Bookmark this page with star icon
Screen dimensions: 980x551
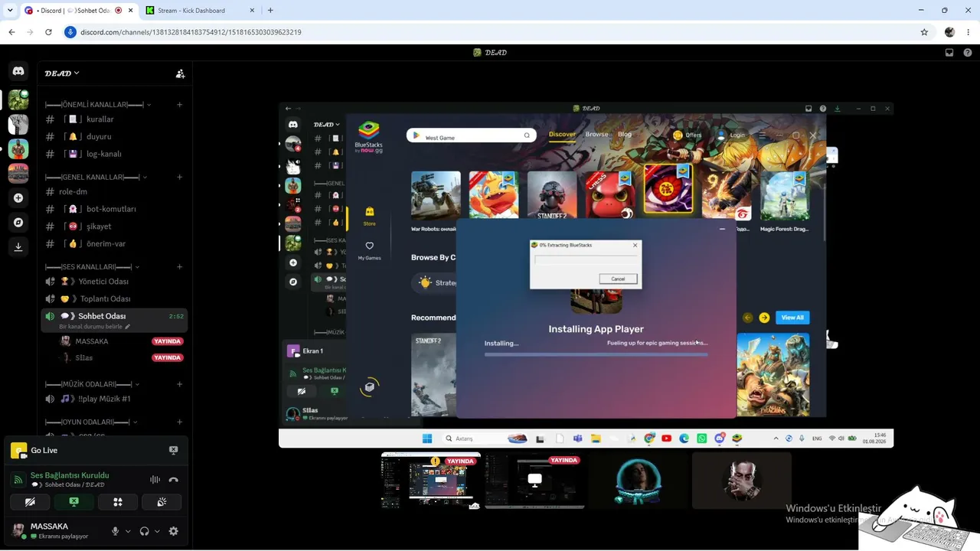[924, 32]
